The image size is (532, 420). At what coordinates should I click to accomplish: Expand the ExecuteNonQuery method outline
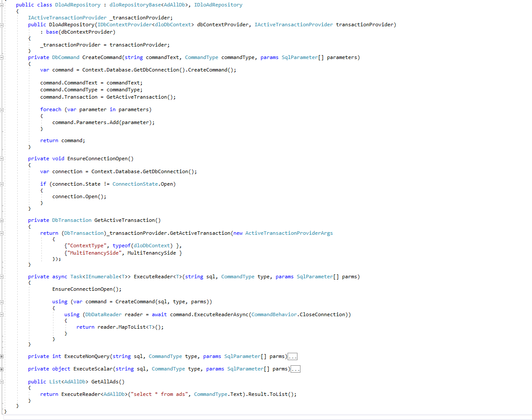[x=2, y=356]
